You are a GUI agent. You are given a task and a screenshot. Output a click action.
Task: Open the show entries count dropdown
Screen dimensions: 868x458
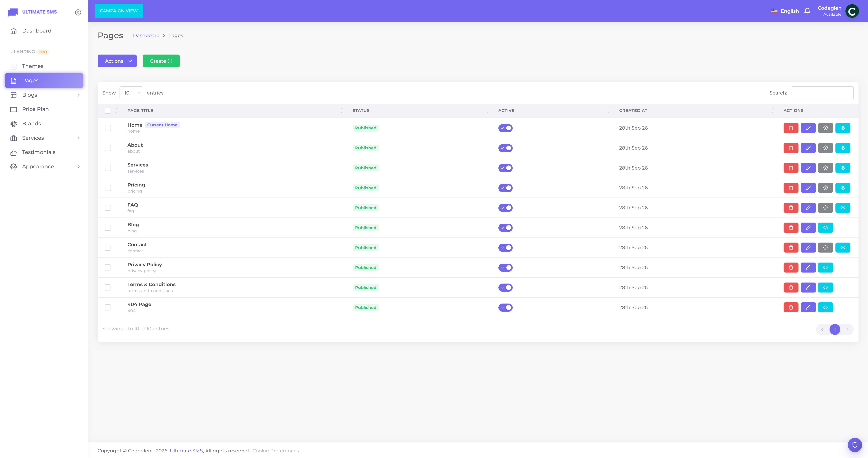[131, 93]
